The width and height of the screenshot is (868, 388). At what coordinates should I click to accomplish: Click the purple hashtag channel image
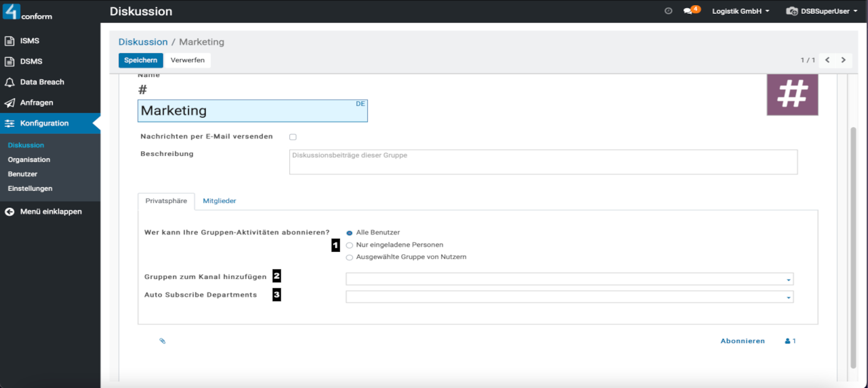[792, 95]
